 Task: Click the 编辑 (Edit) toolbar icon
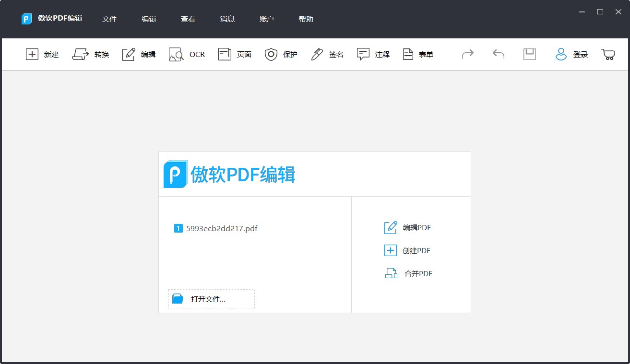(139, 54)
